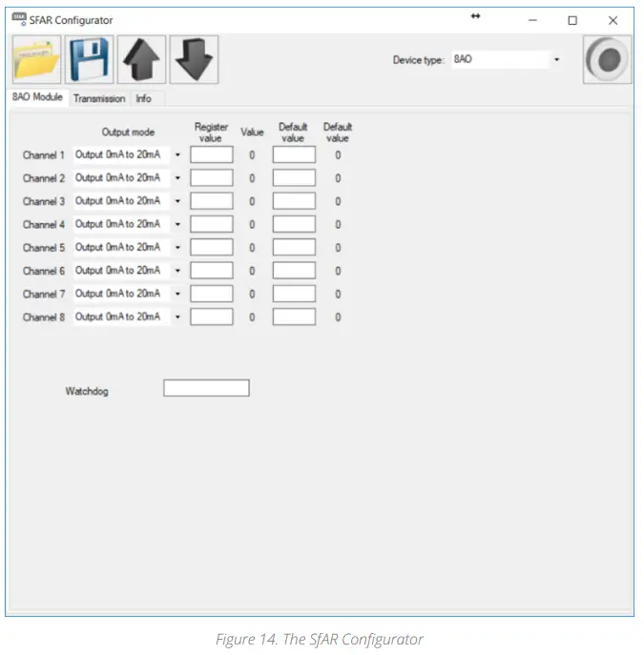Click Channel 6 register value field
644x655 pixels.
[212, 271]
